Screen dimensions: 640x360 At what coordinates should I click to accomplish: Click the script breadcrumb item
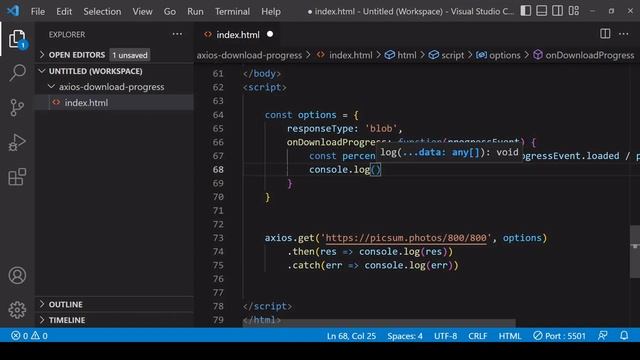point(446,55)
